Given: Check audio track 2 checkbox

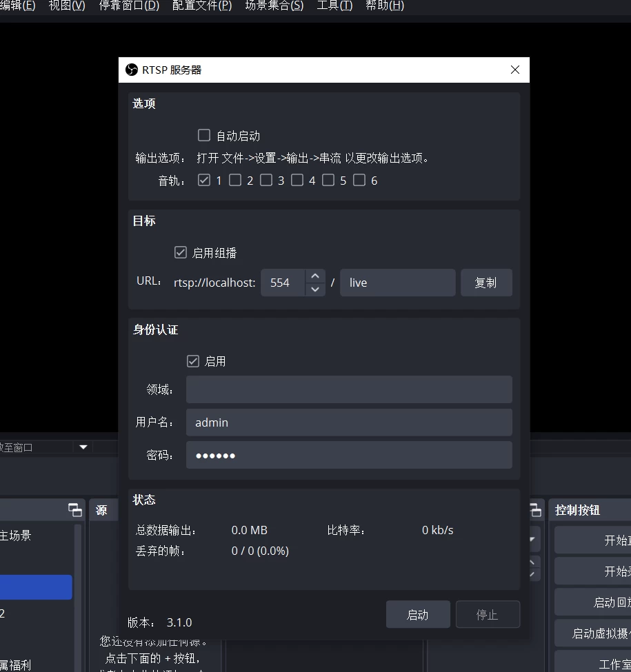Looking at the screenshot, I should click(235, 180).
